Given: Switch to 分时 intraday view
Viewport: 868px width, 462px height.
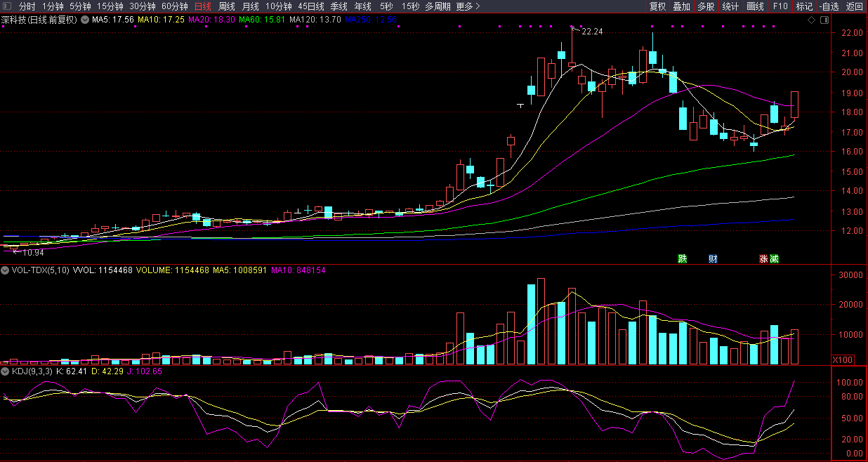Looking at the screenshot, I should tap(27, 6).
